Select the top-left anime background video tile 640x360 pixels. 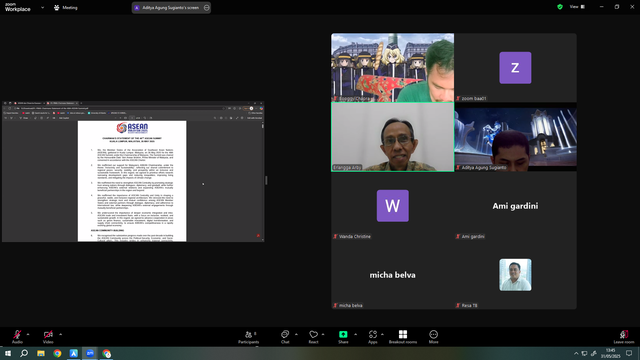(393, 67)
